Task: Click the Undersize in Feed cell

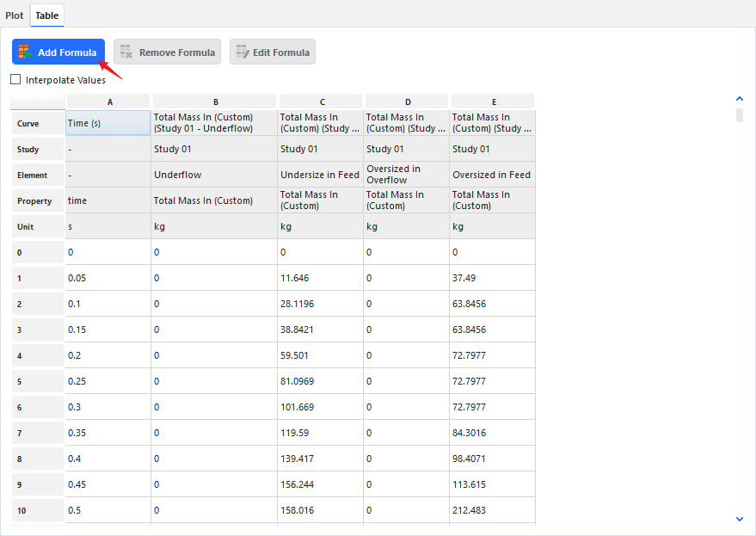Action: tap(321, 175)
